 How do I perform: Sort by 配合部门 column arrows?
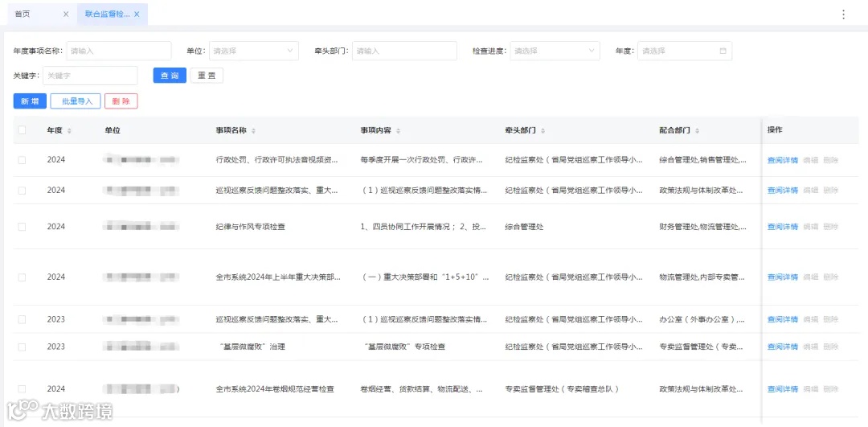coord(697,131)
